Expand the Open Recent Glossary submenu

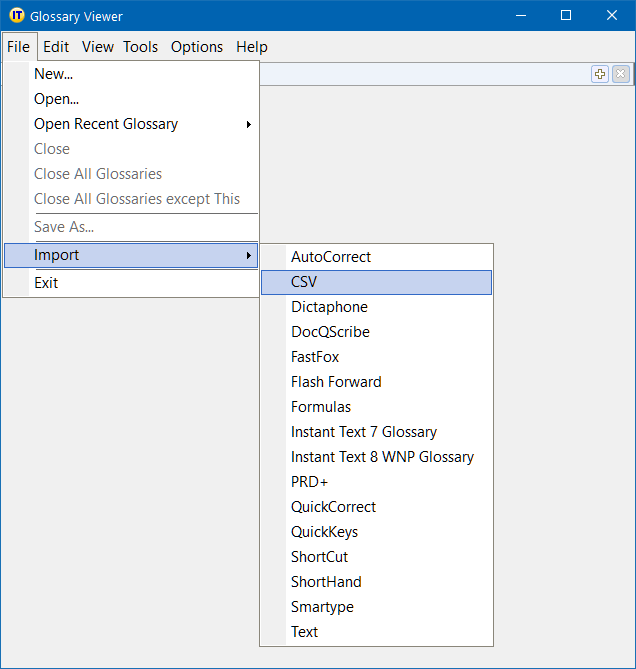pyautogui.click(x=248, y=124)
